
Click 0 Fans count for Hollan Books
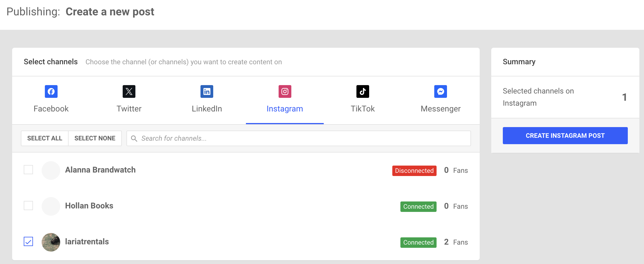point(456,206)
